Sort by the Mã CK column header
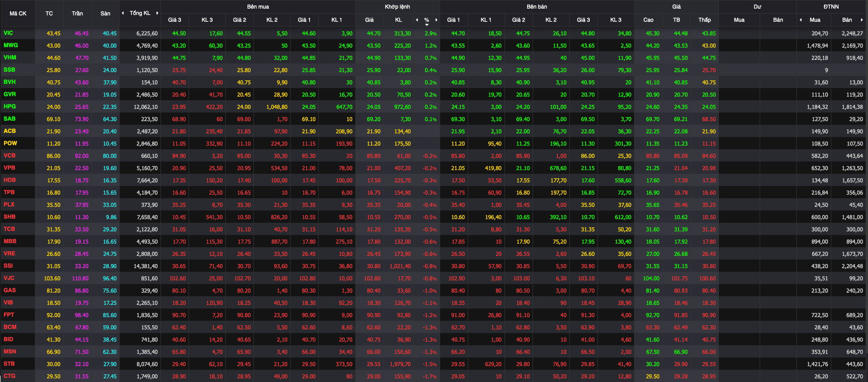Viewport: 868px width, 382px height. (18, 14)
